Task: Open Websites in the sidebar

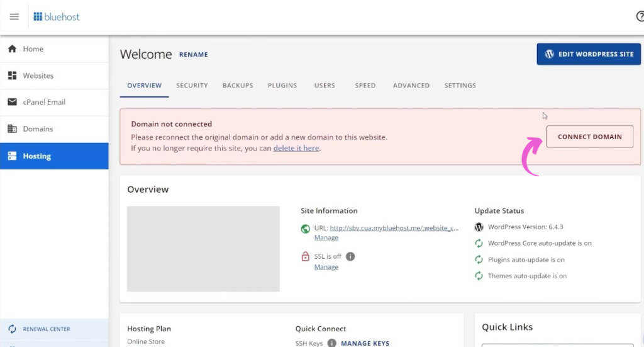Action: click(54, 76)
